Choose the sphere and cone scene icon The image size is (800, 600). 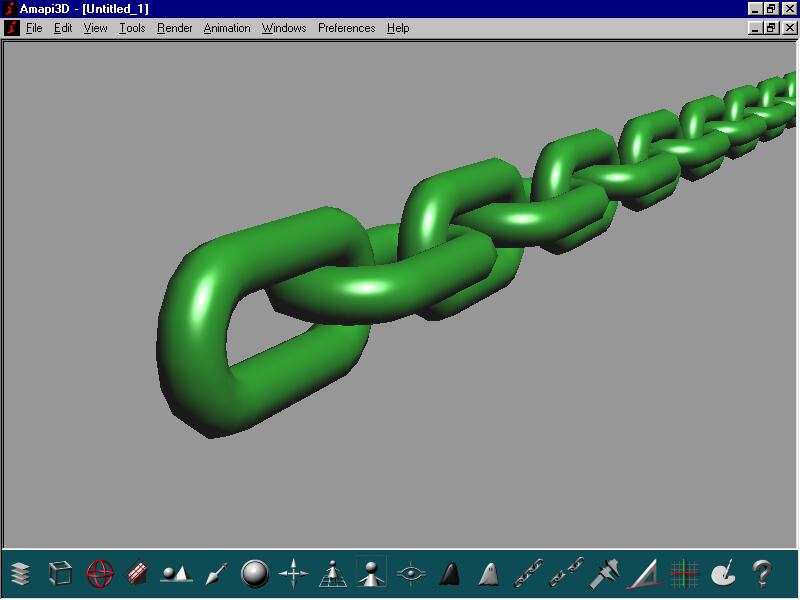click(x=176, y=573)
